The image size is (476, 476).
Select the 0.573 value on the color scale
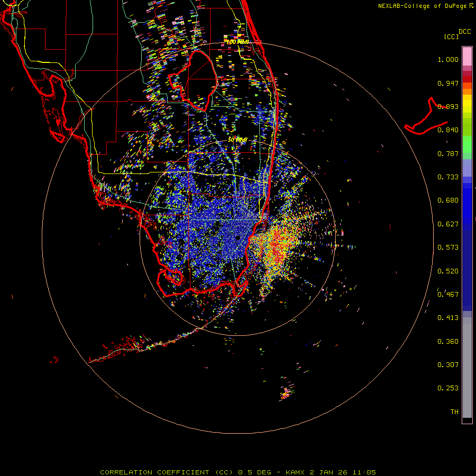tap(448, 248)
